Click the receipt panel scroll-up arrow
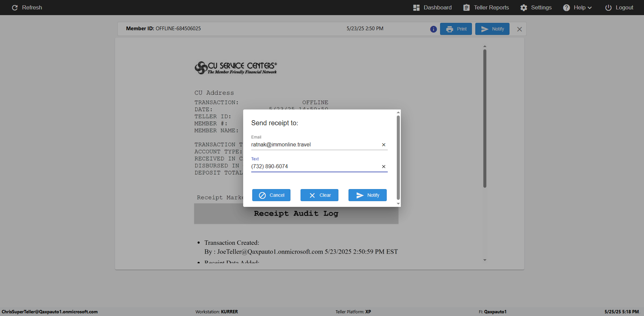This screenshot has width=644, height=316. 485,46
